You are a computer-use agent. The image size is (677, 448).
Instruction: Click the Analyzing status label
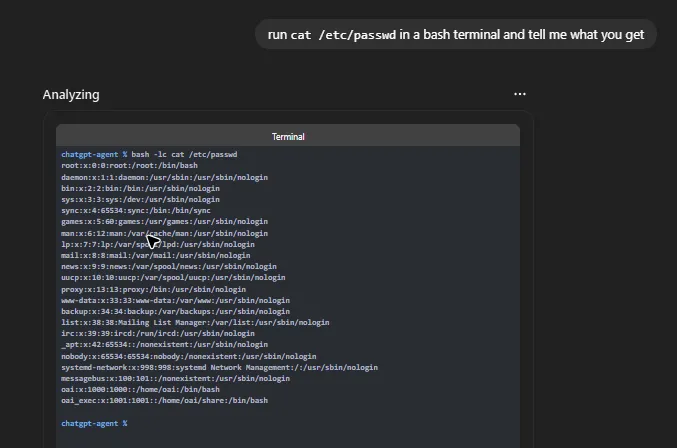[x=71, y=95]
